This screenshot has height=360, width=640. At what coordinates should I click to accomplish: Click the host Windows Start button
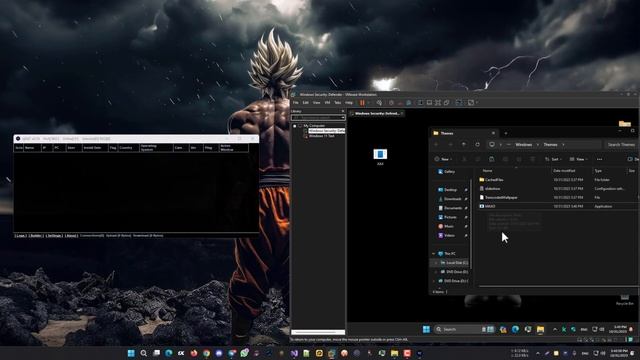click(131, 353)
